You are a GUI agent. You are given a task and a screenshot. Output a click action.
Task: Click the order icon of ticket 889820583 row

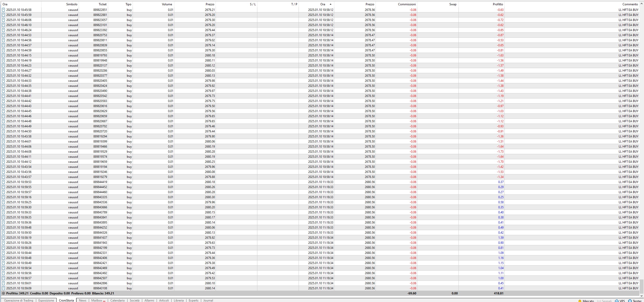pyautogui.click(x=4, y=101)
